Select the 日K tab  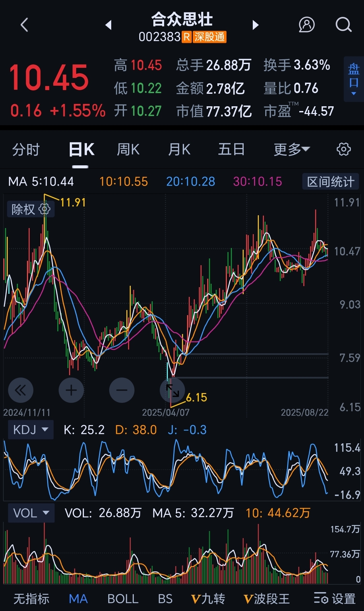tap(82, 149)
